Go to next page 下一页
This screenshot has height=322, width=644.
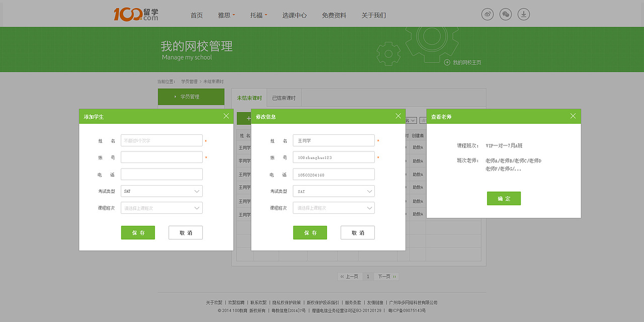tap(387, 276)
